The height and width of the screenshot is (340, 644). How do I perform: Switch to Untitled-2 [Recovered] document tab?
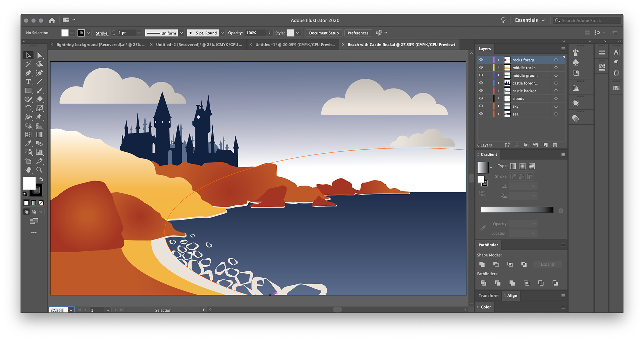[199, 45]
